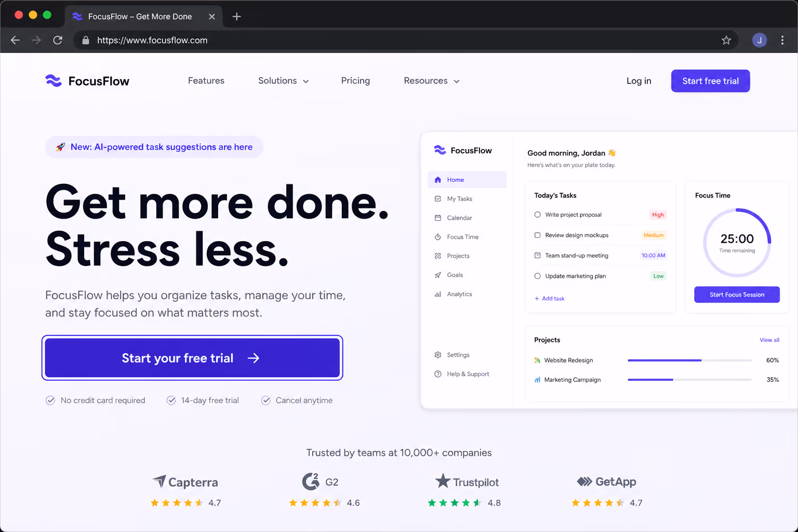The height and width of the screenshot is (532, 798).
Task: Click the browser forward arrow
Action: click(36, 40)
